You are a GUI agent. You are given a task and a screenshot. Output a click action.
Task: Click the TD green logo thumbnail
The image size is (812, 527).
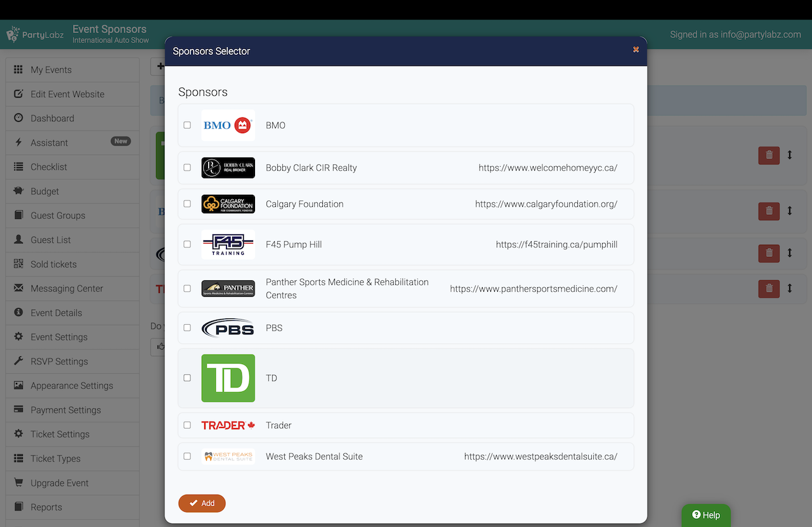228,378
